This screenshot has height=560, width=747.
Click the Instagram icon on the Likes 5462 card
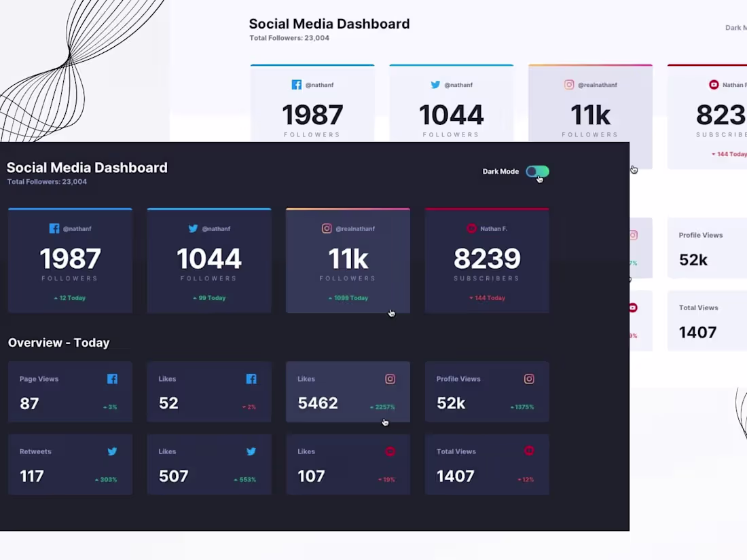[x=390, y=379]
